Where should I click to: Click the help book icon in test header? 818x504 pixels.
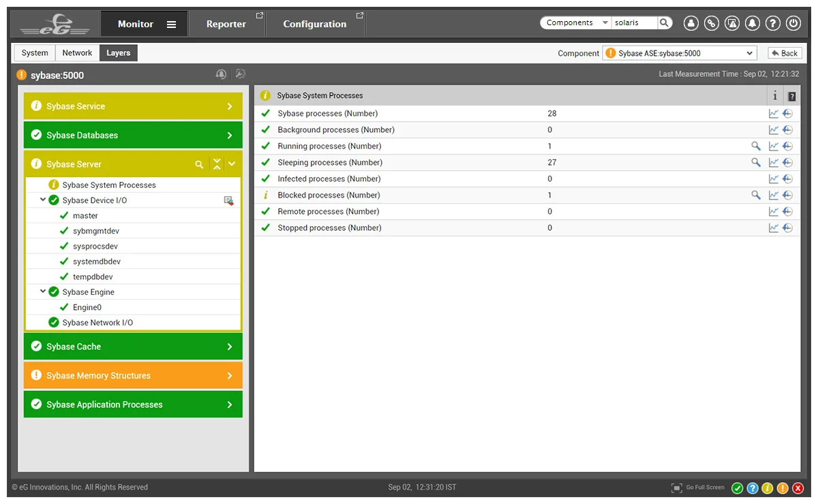pyautogui.click(x=791, y=96)
